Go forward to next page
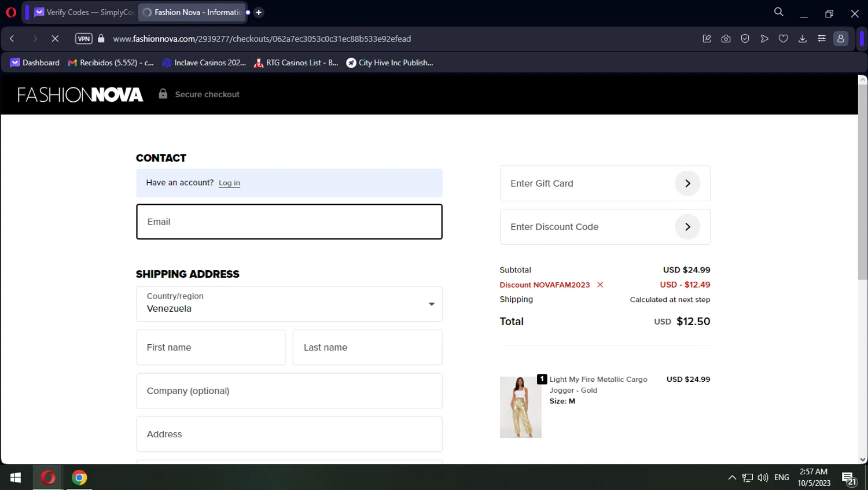This screenshot has width=868, height=490. [x=35, y=39]
